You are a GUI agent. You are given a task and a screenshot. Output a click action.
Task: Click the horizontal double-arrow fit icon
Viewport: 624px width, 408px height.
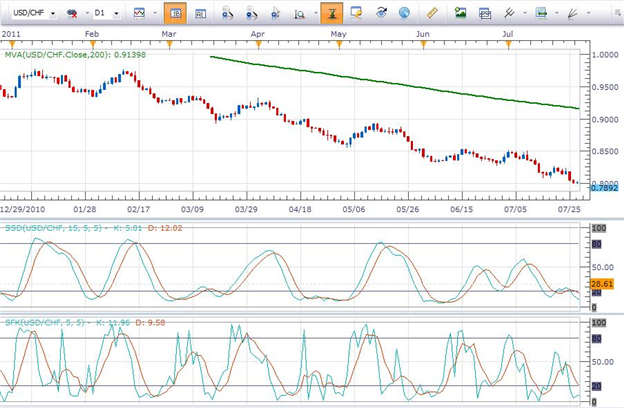[541, 13]
